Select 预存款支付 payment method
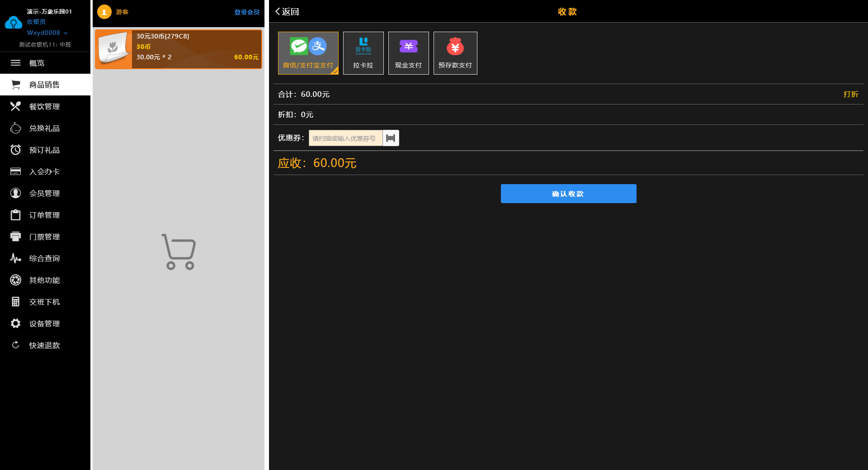Image resolution: width=868 pixels, height=470 pixels. coord(455,53)
